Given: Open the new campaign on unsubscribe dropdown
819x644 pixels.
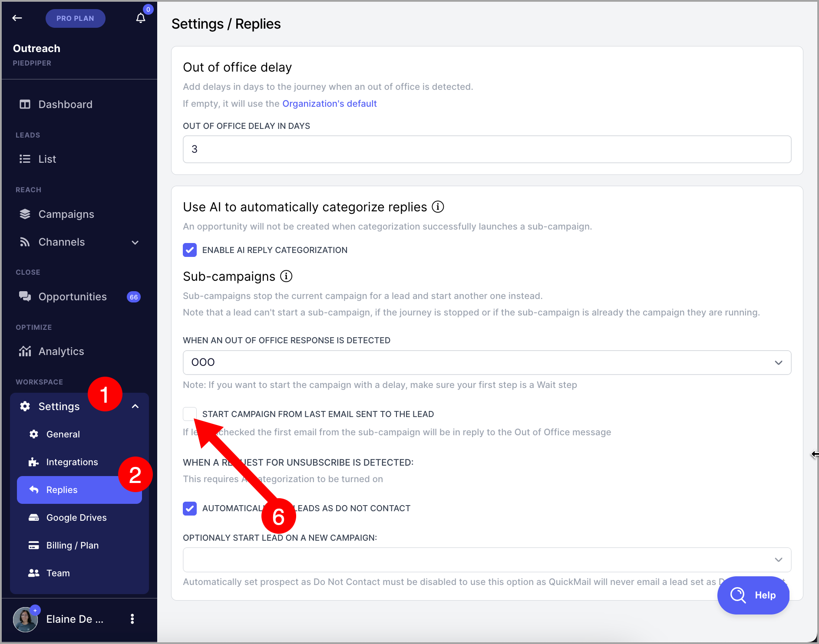Looking at the screenshot, I should click(x=487, y=559).
